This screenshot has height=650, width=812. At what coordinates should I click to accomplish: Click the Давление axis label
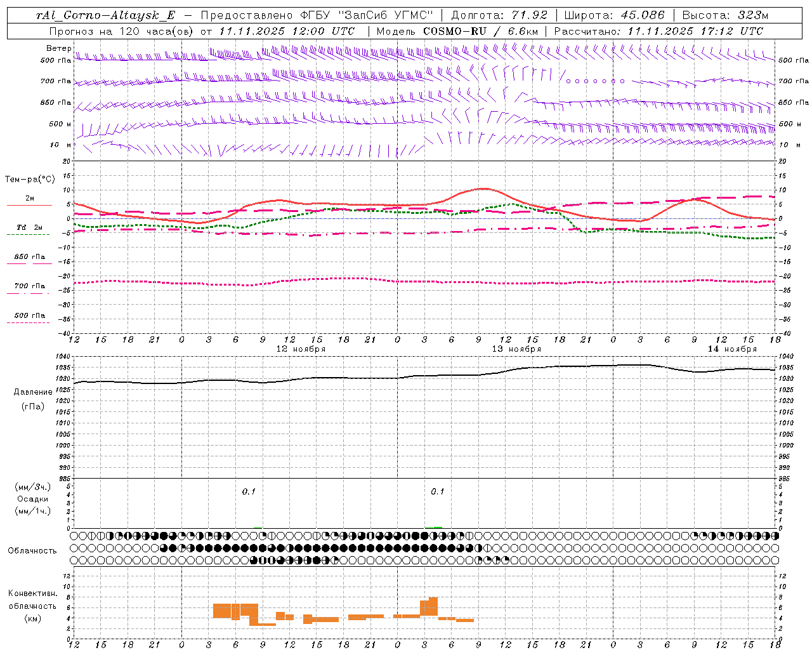(x=33, y=392)
